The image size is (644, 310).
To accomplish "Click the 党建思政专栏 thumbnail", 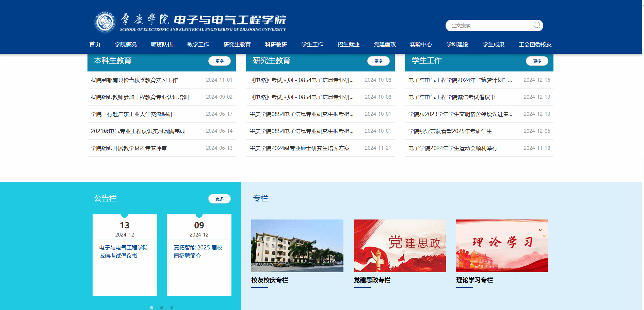I will click(x=399, y=246).
